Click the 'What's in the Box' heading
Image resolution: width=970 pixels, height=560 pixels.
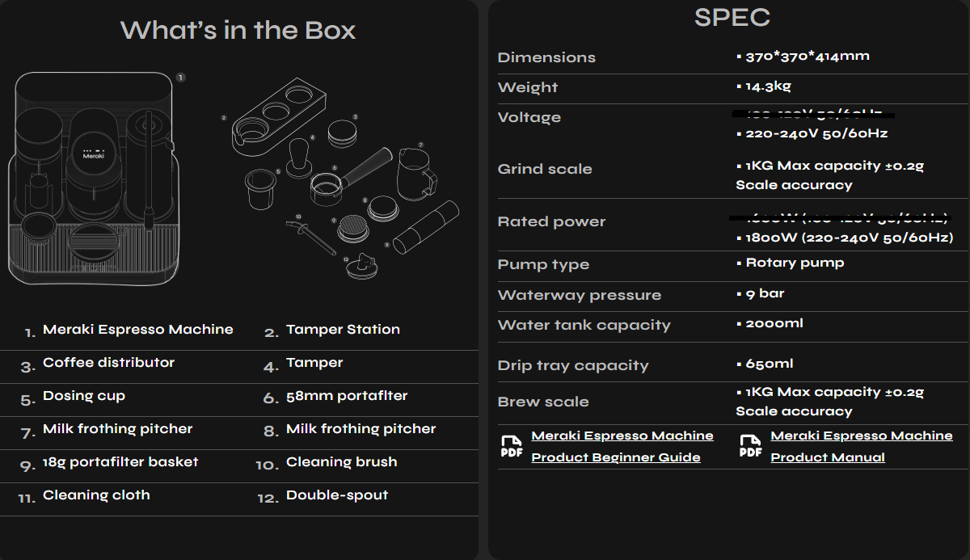(x=238, y=31)
